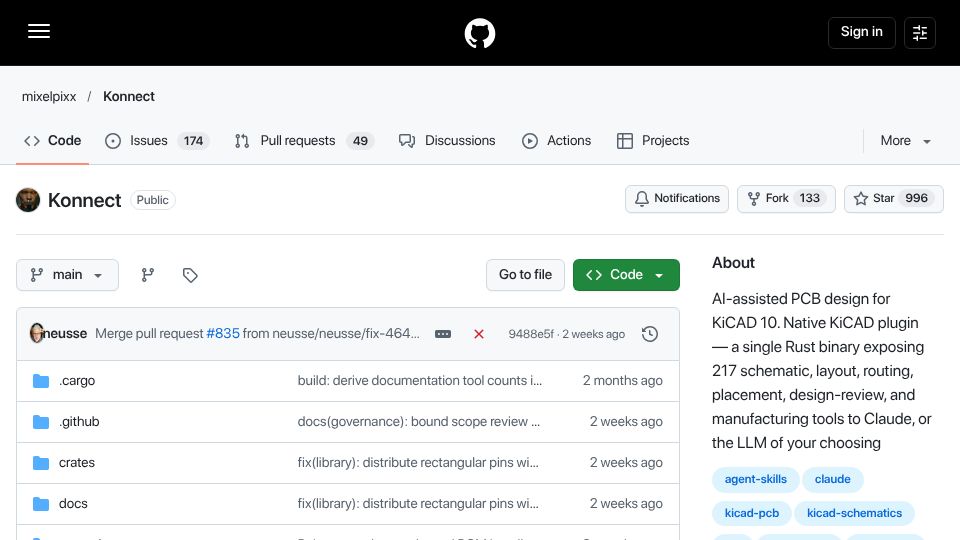
Task: Click Go to file button
Action: pos(525,275)
